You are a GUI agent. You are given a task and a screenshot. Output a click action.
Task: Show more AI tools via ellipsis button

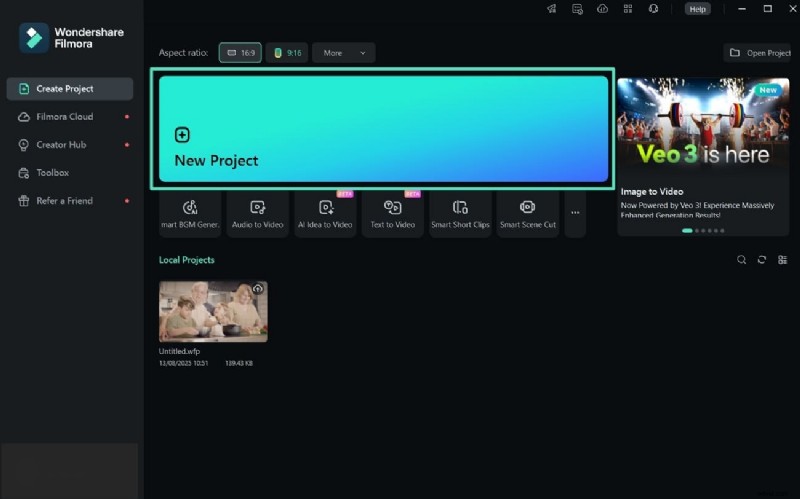(575, 213)
